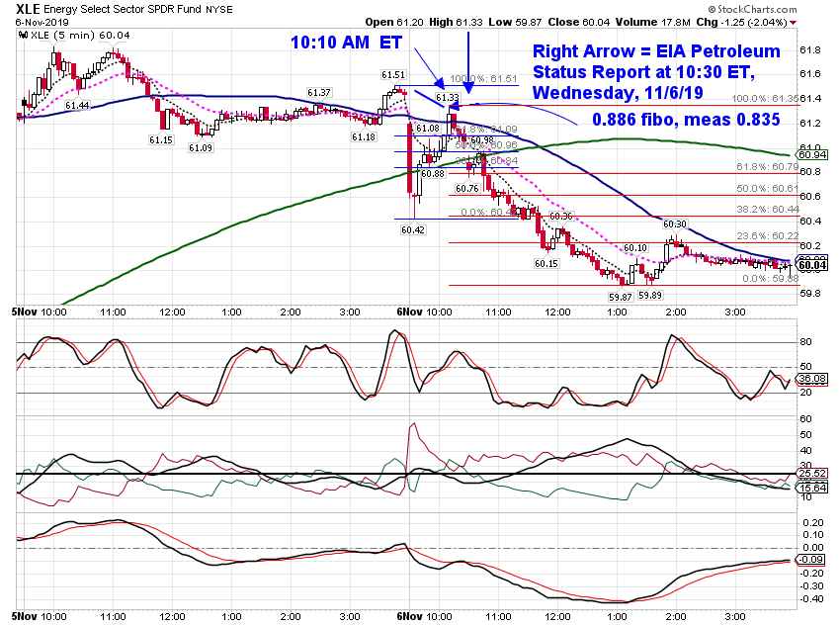The width and height of the screenshot is (840, 626).
Task: Click the 61.44 price label on the chart
Action: (77, 105)
